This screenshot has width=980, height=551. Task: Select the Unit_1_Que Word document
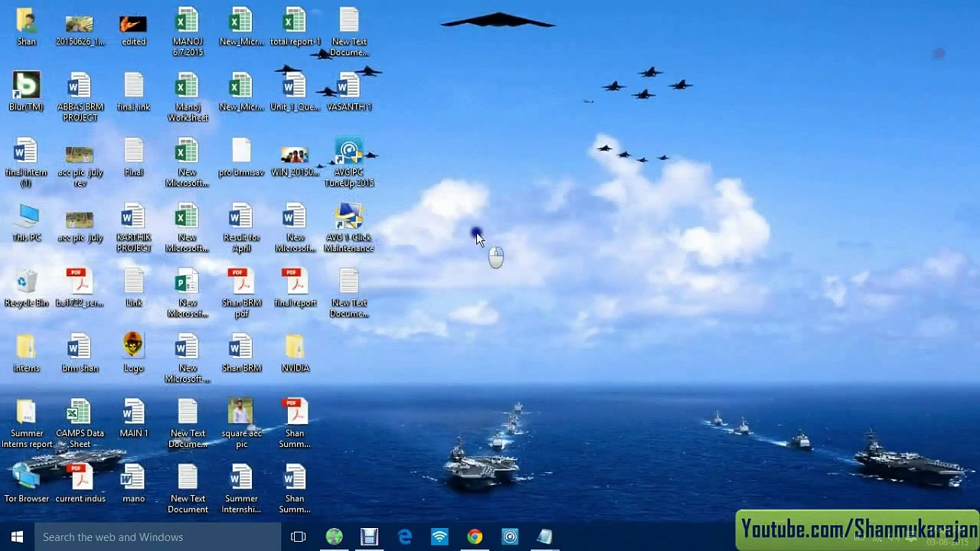coord(295,92)
